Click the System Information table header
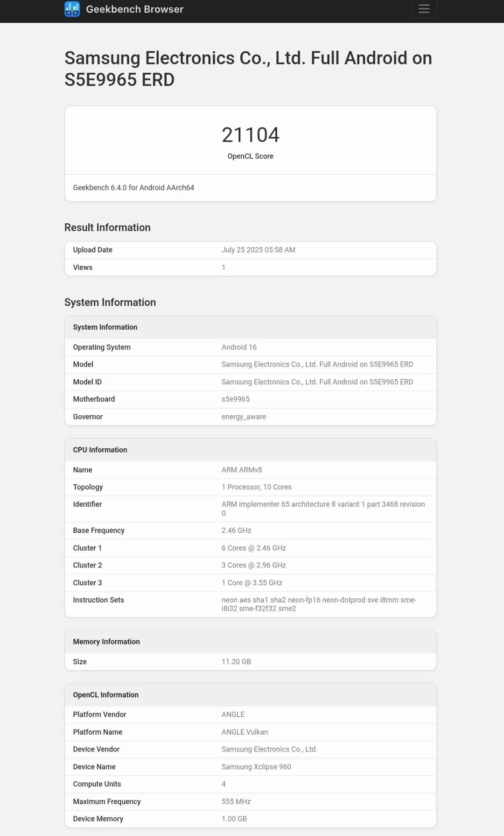Image resolution: width=504 pixels, height=836 pixels. pyautogui.click(x=105, y=327)
